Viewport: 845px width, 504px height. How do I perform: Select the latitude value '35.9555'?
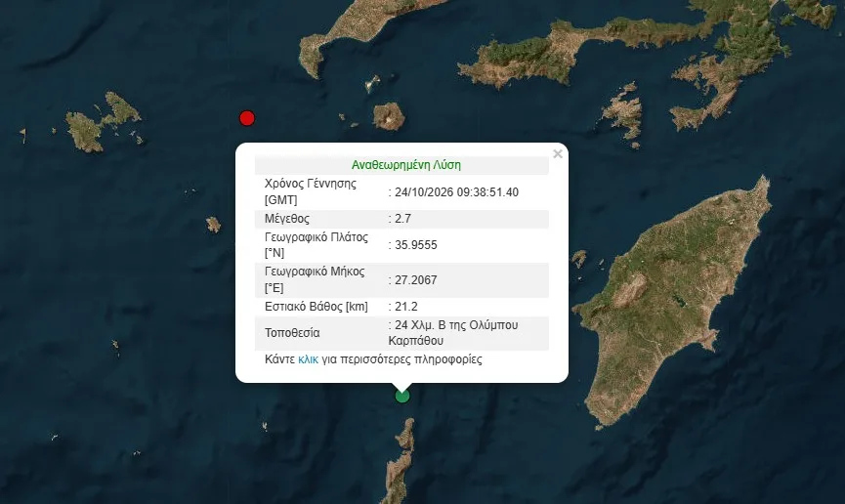415,245
